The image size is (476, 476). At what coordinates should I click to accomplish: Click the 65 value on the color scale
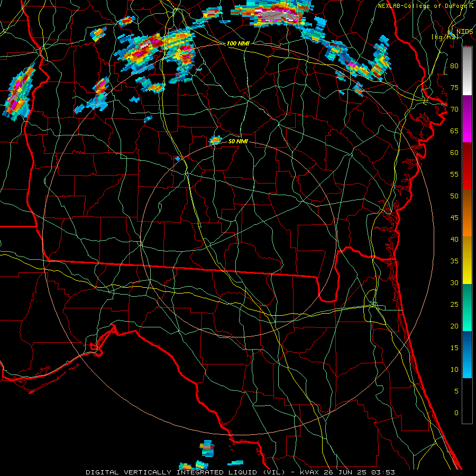[x=454, y=131]
